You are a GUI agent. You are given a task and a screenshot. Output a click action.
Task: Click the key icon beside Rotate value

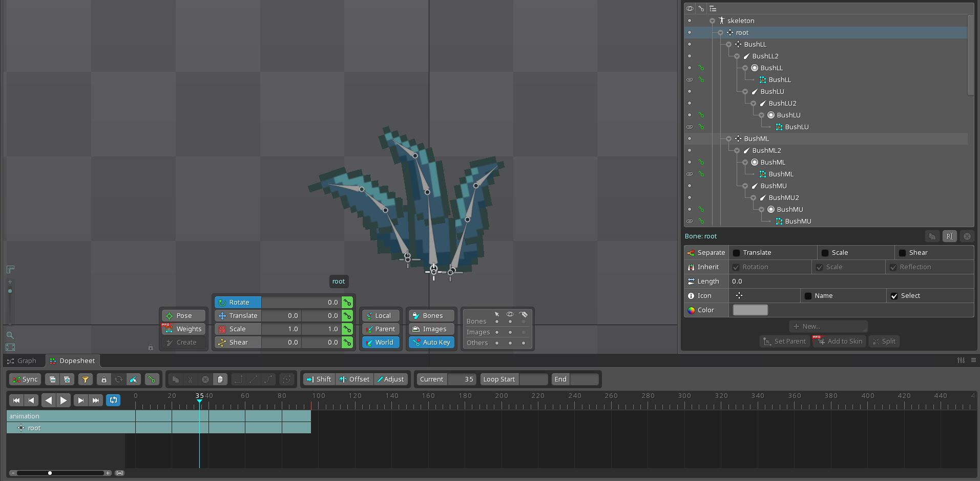347,303
